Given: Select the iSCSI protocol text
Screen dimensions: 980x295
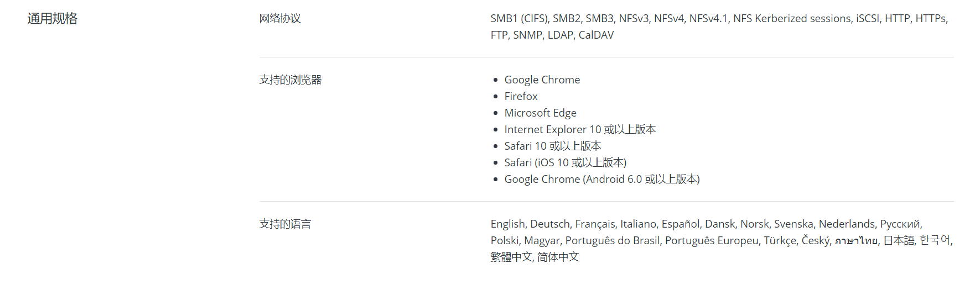Looking at the screenshot, I should tap(867, 19).
